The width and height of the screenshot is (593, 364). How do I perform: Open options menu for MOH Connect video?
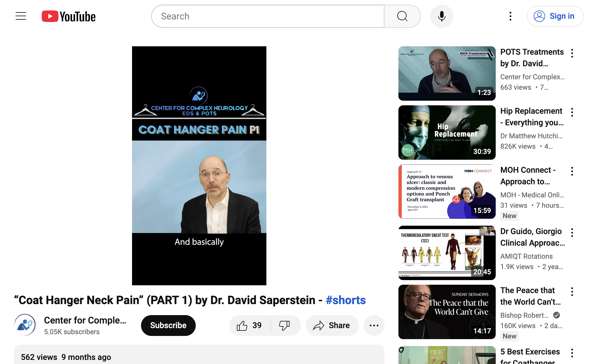point(572,171)
